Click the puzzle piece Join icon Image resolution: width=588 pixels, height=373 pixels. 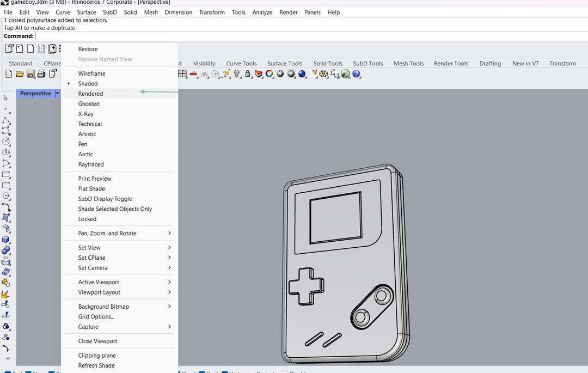pyautogui.click(x=6, y=283)
